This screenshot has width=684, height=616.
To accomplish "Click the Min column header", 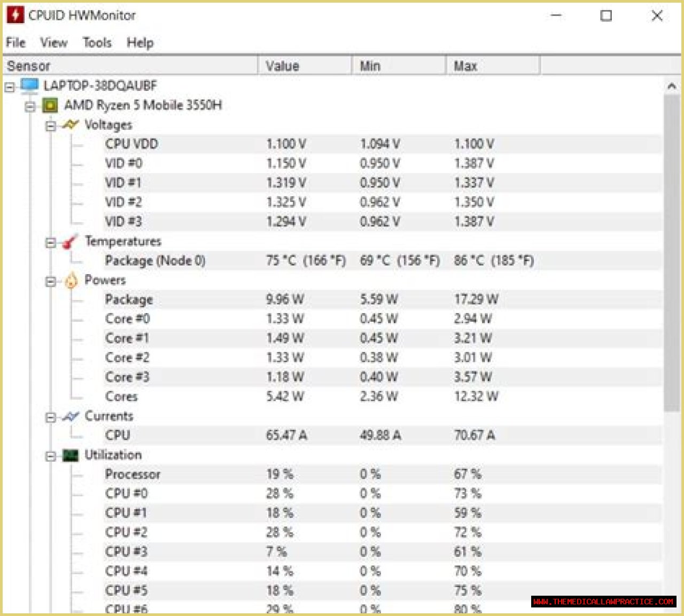I will pos(399,66).
